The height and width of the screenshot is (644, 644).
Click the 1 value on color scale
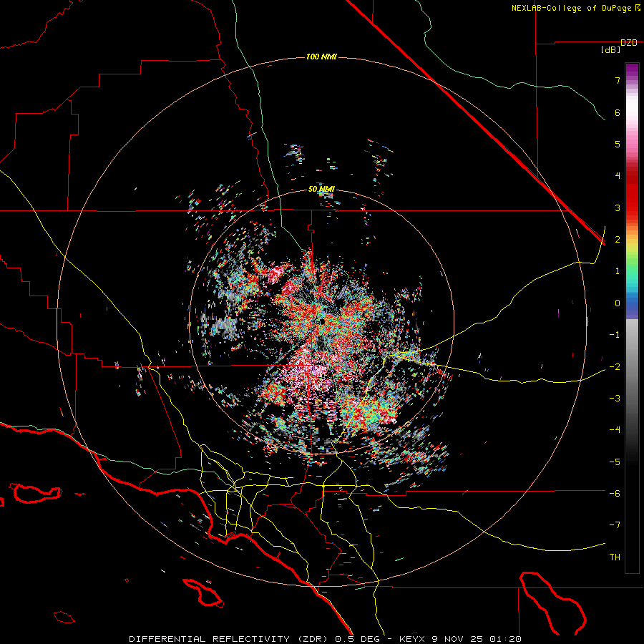618,271
